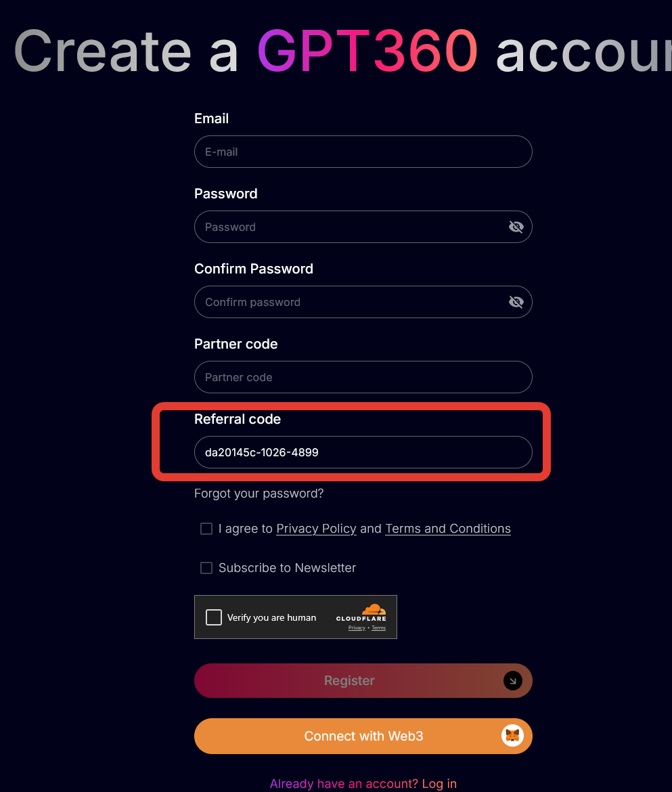This screenshot has width=672, height=792.
Task: Tick the Verify you are human box
Action: coord(214,617)
